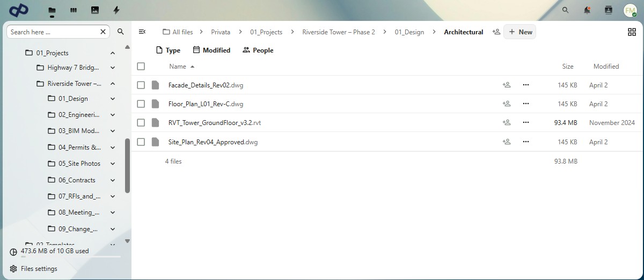Image resolution: width=644 pixels, height=280 pixels.
Task: Expand the 02_Engineering tree chevron
Action: coord(113,115)
